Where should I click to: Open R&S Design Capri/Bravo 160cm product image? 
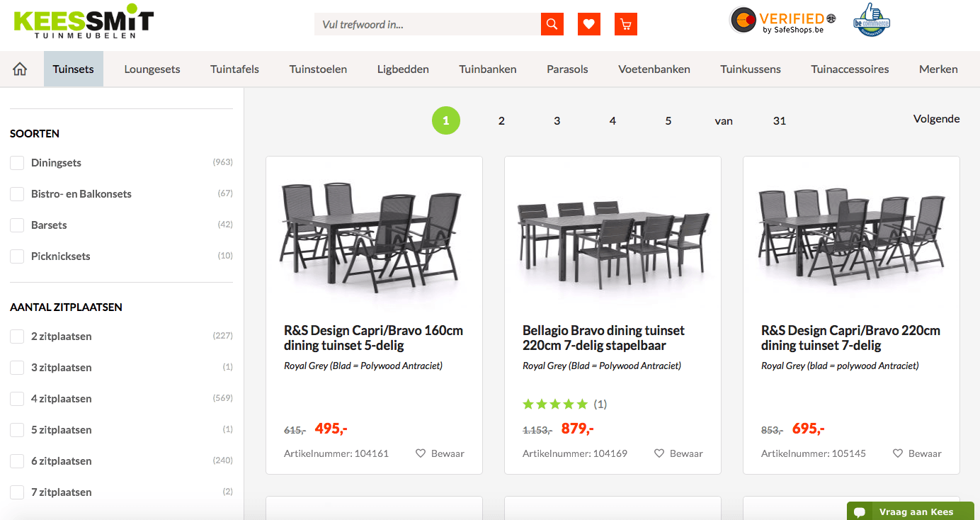(374, 237)
